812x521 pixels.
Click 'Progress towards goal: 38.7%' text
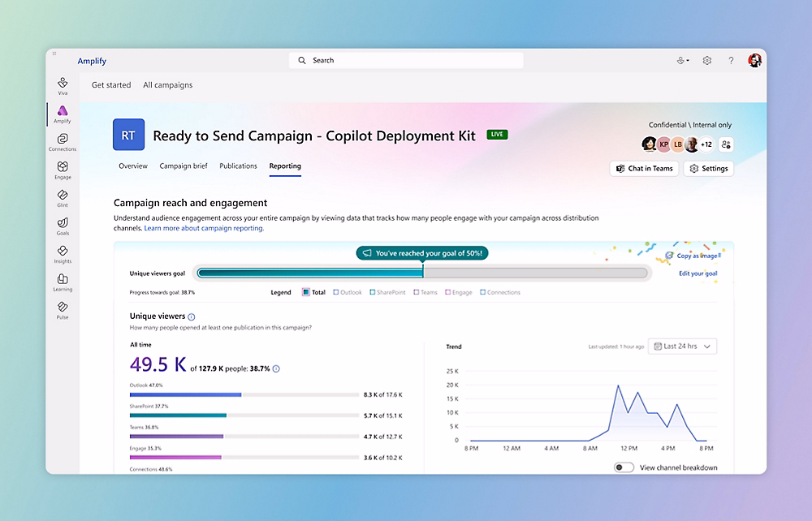(x=162, y=292)
